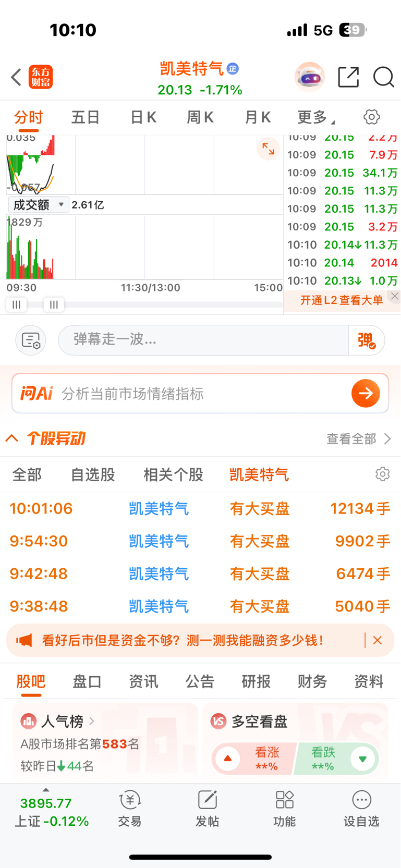This screenshot has width=401, height=868.
Task: Tap the 12134手 volume value
Action: (360, 509)
